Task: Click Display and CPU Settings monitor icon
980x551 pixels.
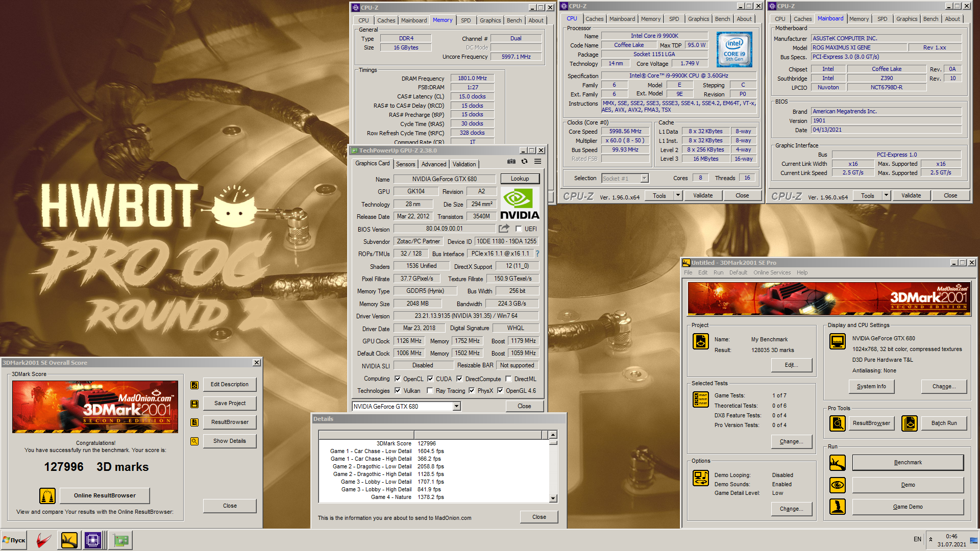Action: [838, 341]
